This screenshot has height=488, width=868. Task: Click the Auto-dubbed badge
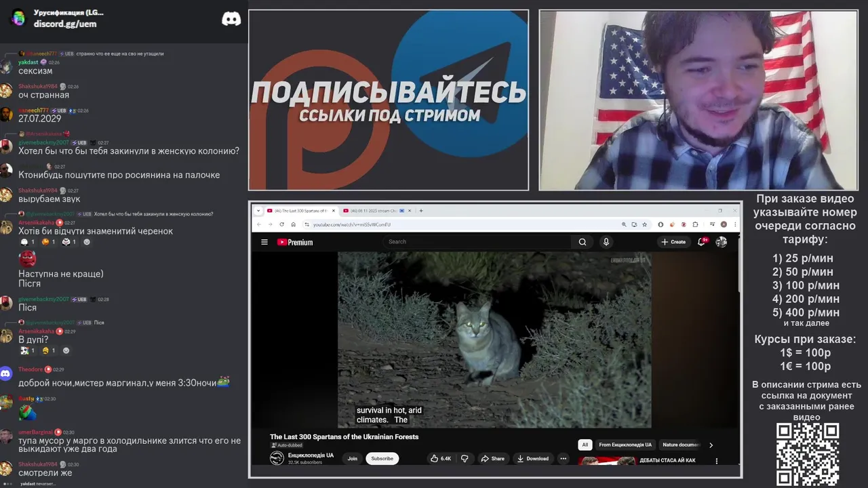(288, 445)
